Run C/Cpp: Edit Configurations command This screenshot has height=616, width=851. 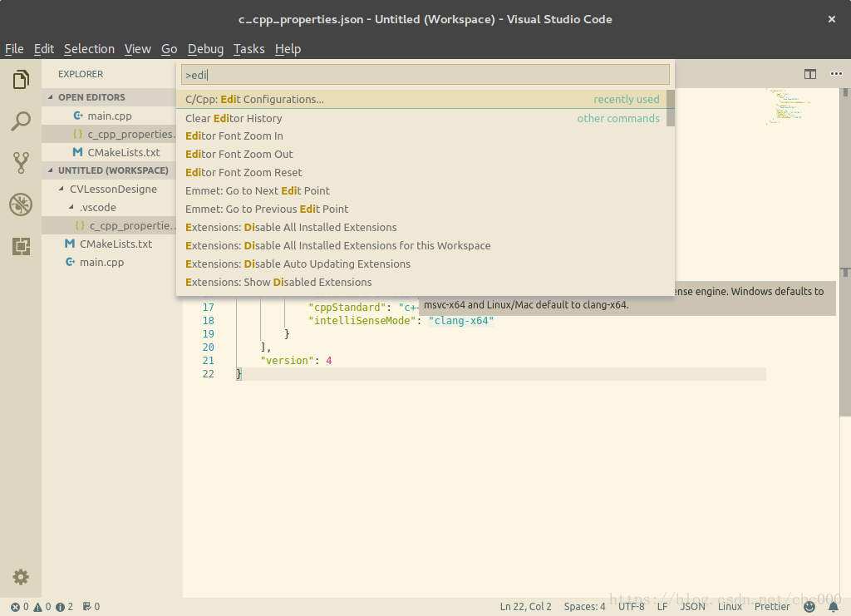(421, 99)
